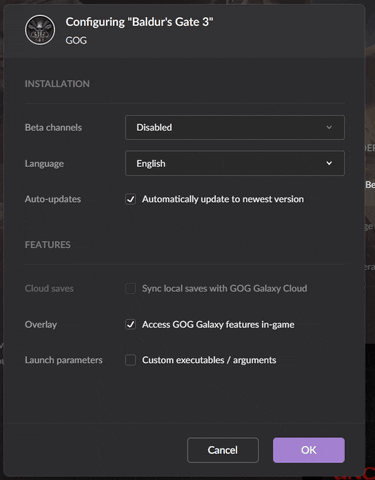
Task: Open the Language dropdown set to English
Action: [235, 163]
